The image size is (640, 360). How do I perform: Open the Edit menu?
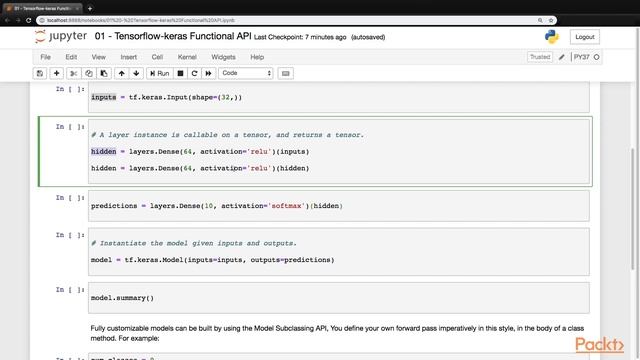(x=71, y=57)
